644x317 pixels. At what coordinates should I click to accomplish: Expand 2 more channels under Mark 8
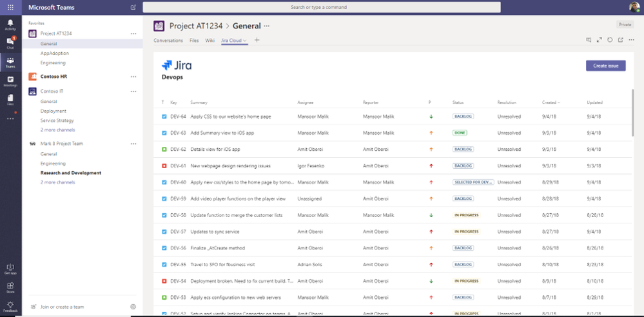tap(57, 182)
